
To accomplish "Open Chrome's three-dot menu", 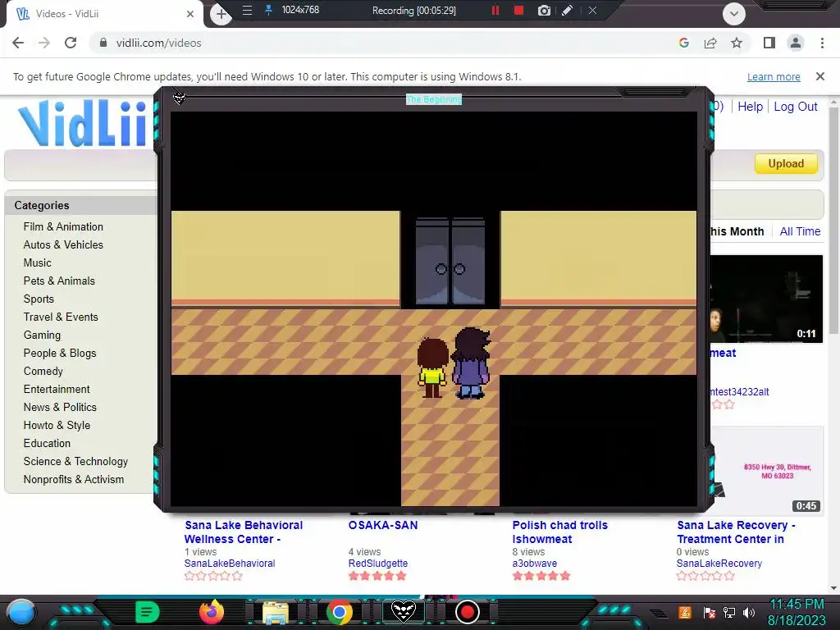I will click(822, 43).
